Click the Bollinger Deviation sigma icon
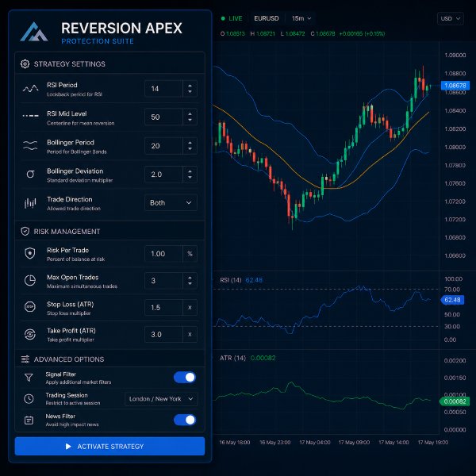 (30, 174)
